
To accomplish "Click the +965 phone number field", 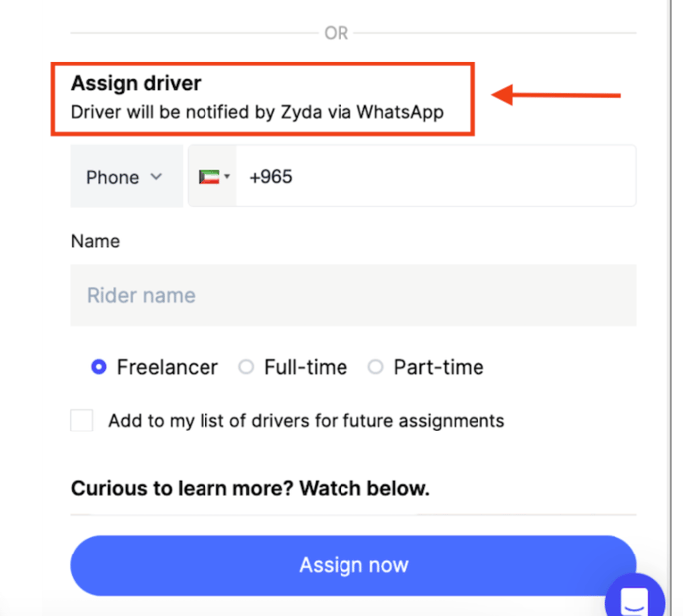I will (x=436, y=177).
